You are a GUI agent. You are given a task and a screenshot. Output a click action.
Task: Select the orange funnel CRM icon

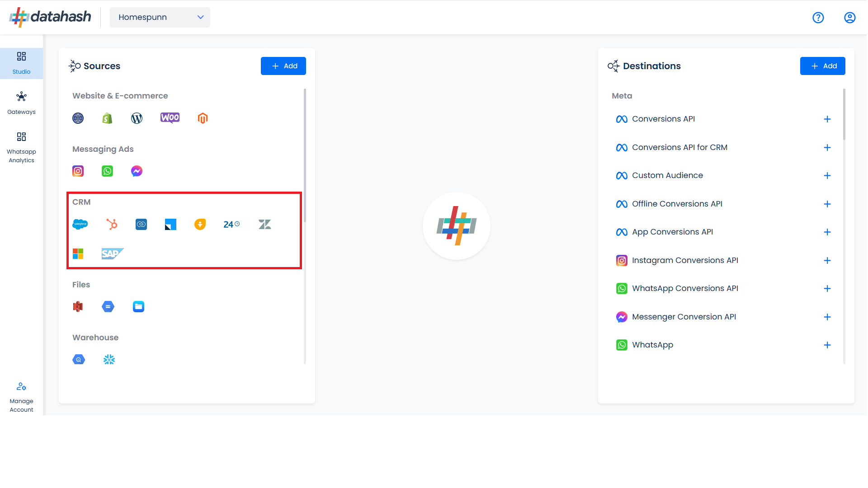coord(200,225)
